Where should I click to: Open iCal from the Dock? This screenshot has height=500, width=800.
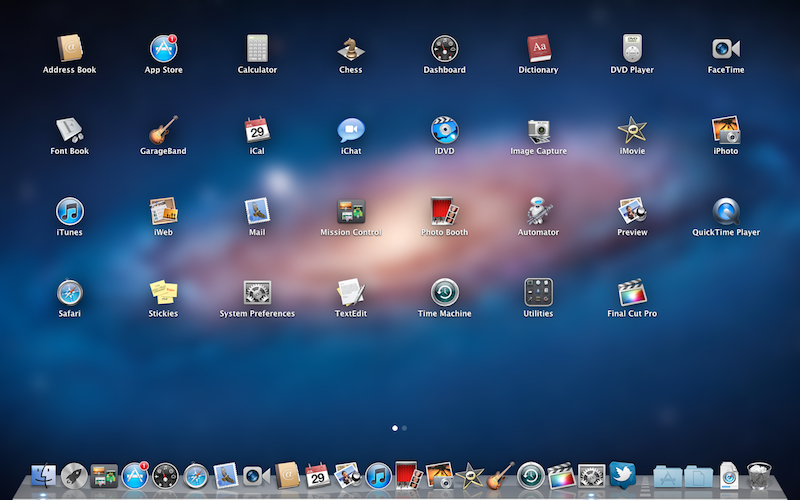coord(317,476)
